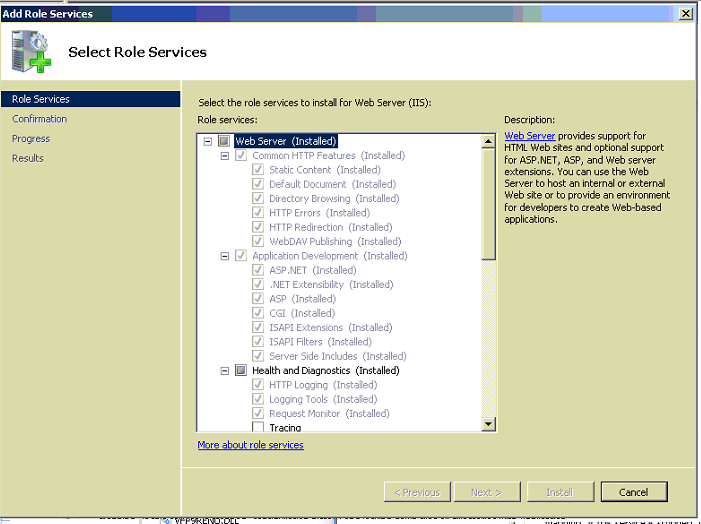Toggle the ASP.NET checkbox
Screen dimensions: 701x524
[x=258, y=270]
